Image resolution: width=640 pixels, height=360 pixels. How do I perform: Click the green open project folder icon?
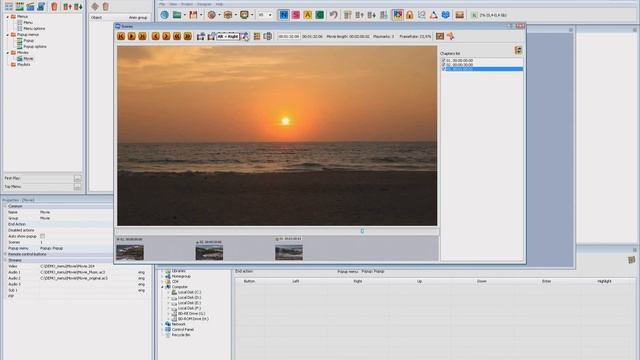[177, 15]
